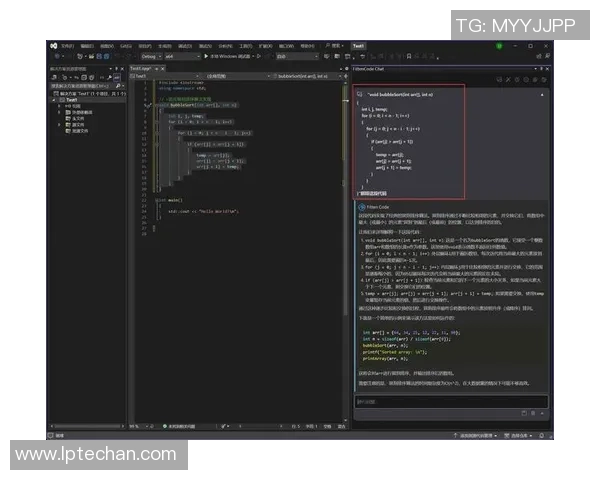This screenshot has width=600, height=480.
Task: Click the up arrow below chat input
Action: (542, 413)
